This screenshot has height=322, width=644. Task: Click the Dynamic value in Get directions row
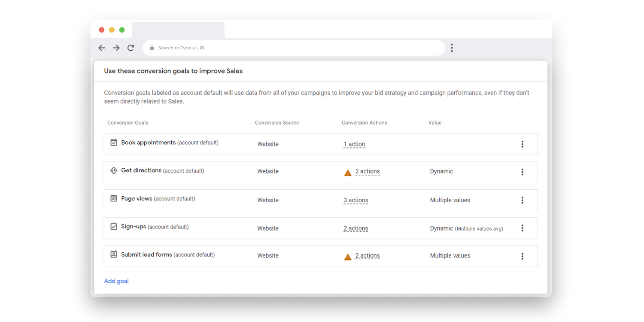(441, 171)
